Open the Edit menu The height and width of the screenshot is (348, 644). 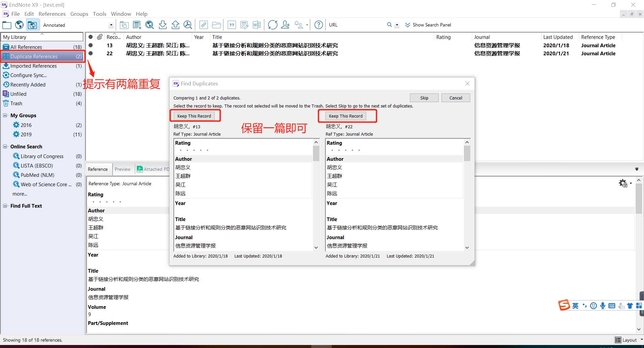pyautogui.click(x=29, y=14)
